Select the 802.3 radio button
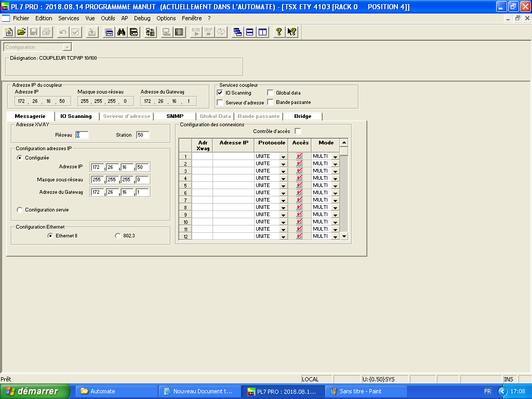Screen dimensions: 532x399 [117, 236]
